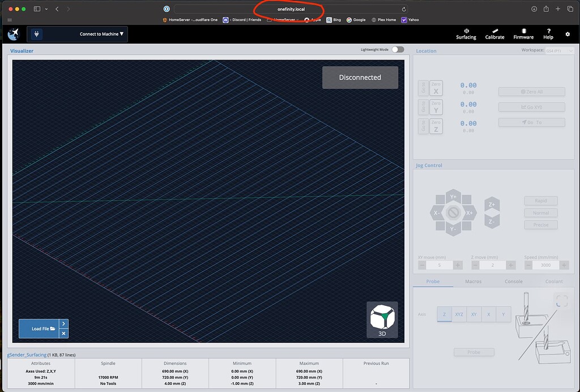Open the Firmware tool
The image size is (580, 392).
click(x=523, y=34)
